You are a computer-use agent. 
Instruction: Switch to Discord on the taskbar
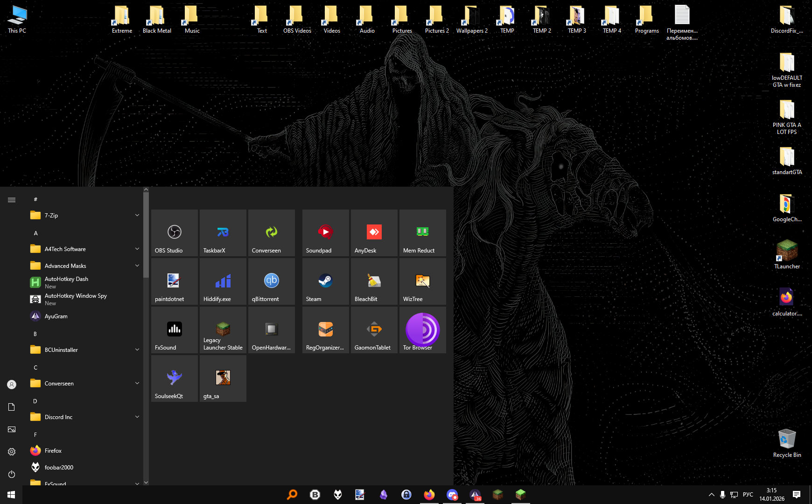pyautogui.click(x=452, y=495)
